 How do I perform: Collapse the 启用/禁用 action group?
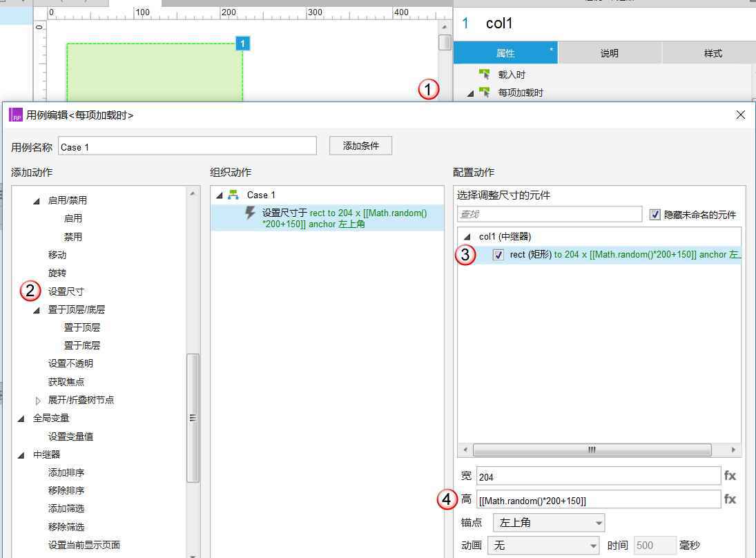(36, 201)
